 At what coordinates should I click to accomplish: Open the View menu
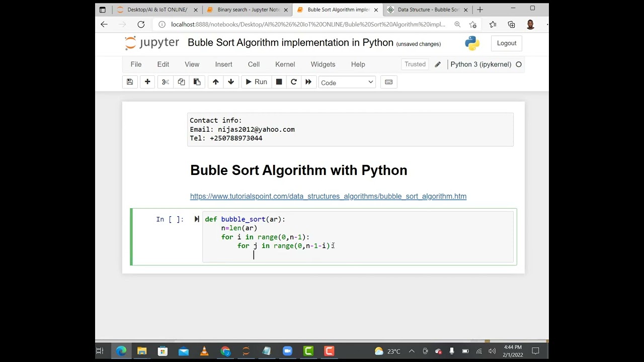(192, 64)
